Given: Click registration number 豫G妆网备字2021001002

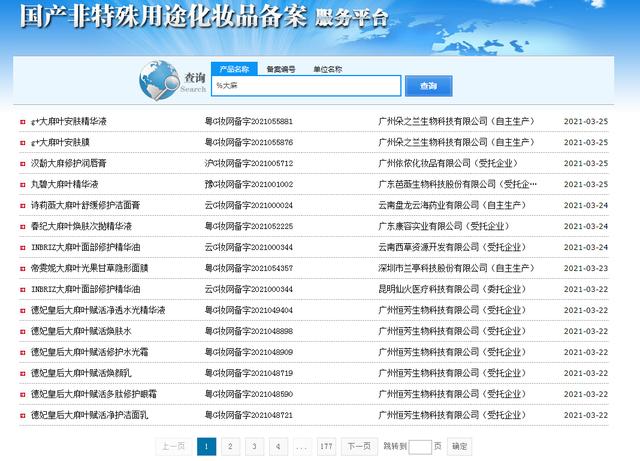Looking at the screenshot, I should 249,184.
